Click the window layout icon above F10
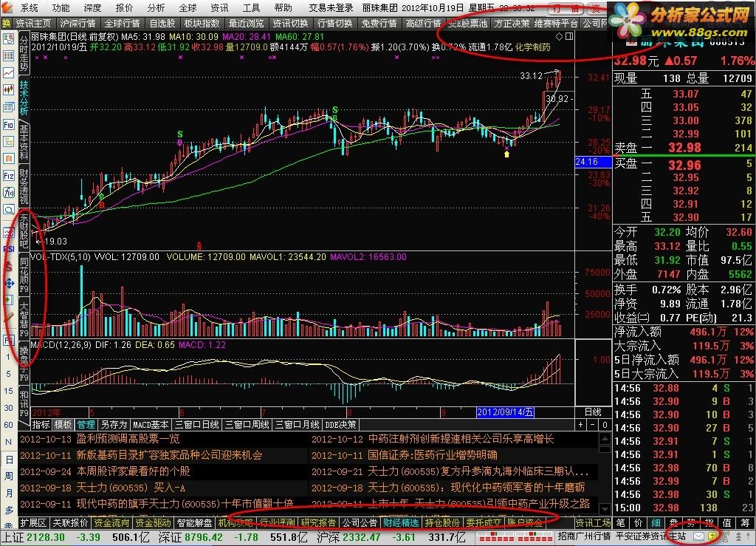The height and width of the screenshot is (546, 756). coord(8,107)
